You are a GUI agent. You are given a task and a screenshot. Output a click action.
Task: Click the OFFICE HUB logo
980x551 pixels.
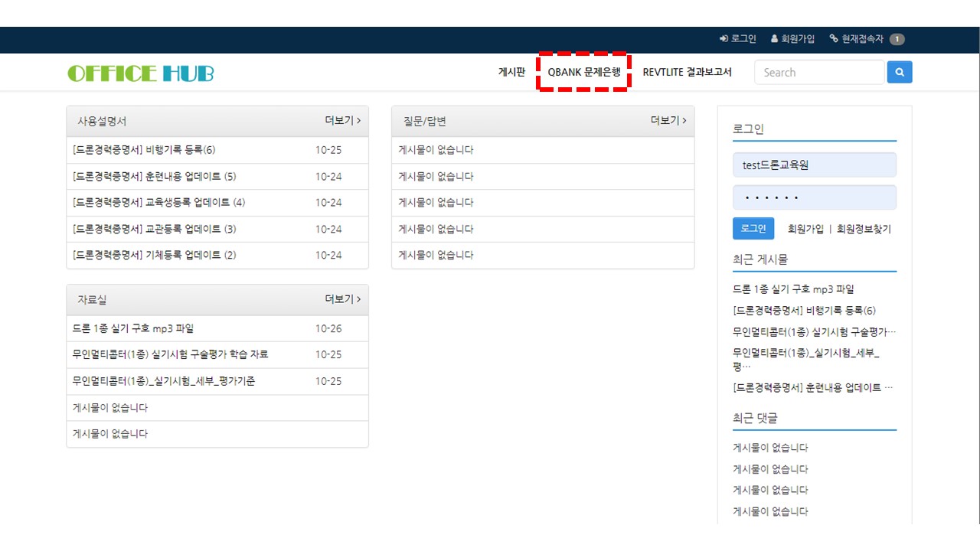[141, 73]
